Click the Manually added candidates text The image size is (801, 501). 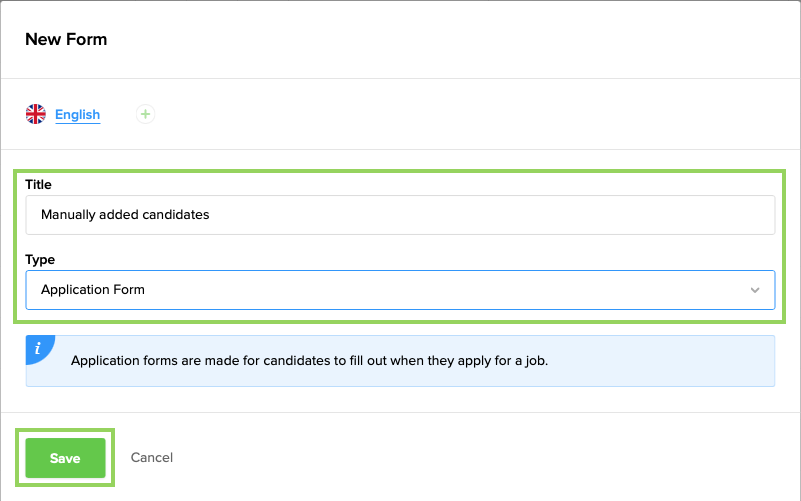pos(125,214)
